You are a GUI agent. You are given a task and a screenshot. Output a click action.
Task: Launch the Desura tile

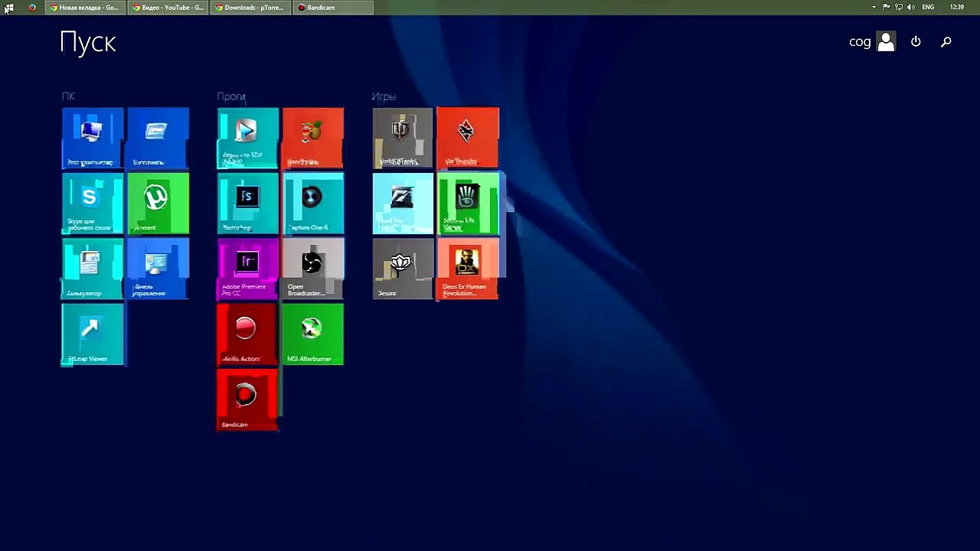pyautogui.click(x=403, y=269)
